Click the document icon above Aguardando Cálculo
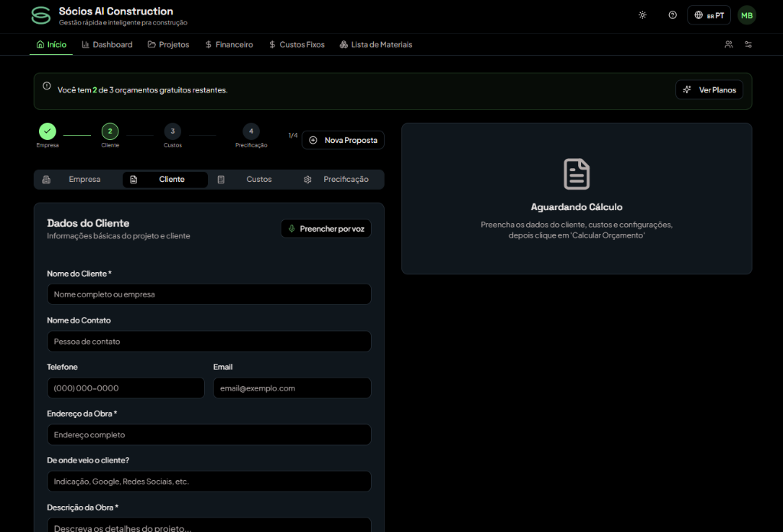Image resolution: width=783 pixels, height=532 pixels. [577, 174]
